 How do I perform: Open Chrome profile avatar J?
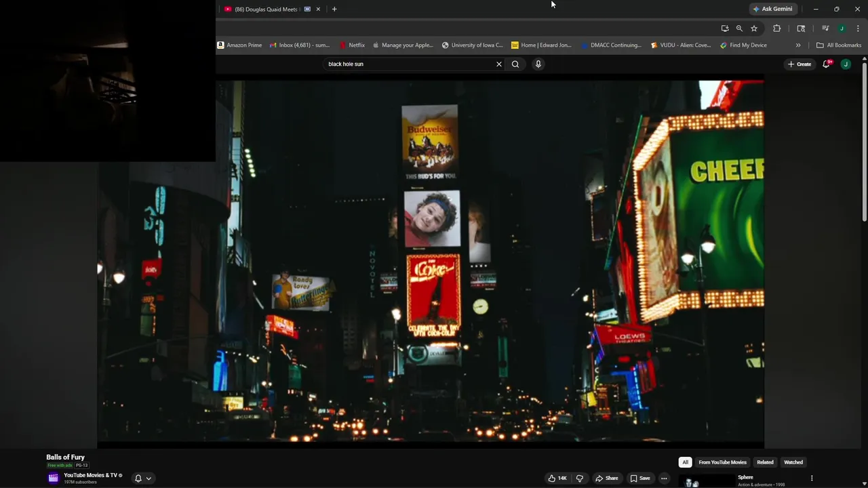point(842,28)
